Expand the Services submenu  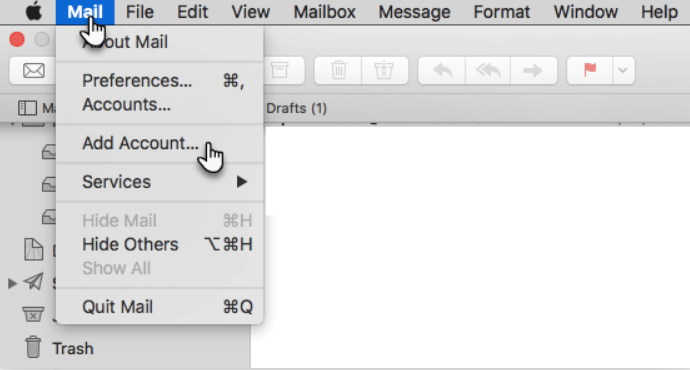click(160, 182)
